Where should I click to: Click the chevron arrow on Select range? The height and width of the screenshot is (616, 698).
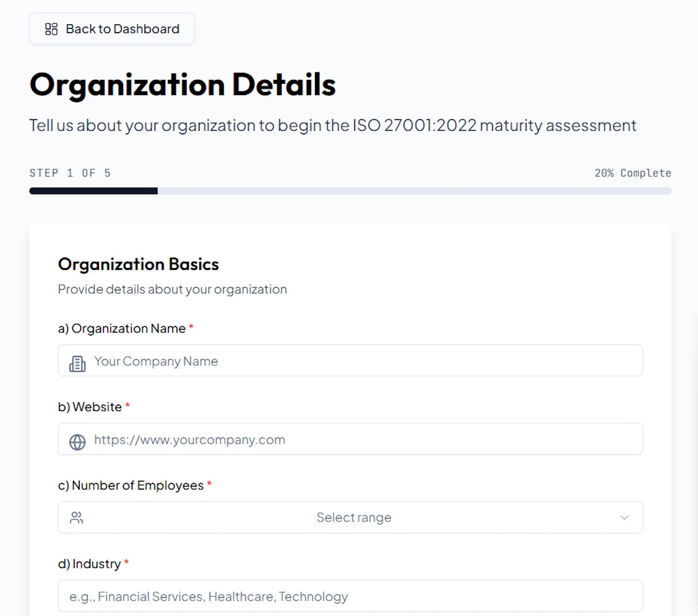624,517
